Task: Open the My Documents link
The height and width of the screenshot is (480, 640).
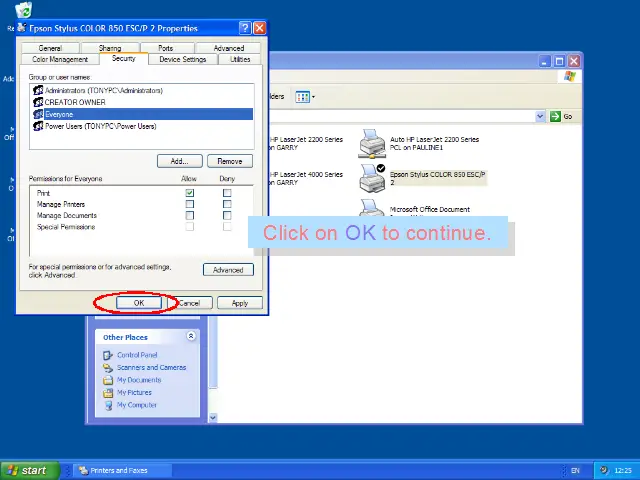Action: tap(139, 380)
